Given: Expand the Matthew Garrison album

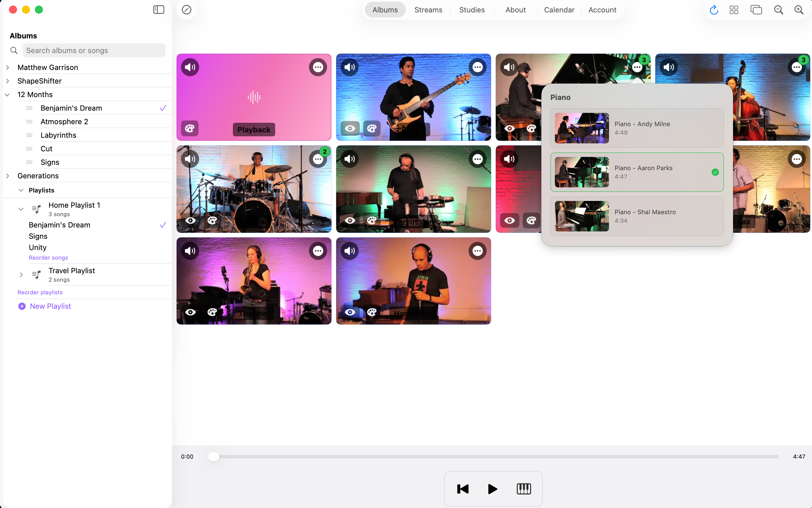Looking at the screenshot, I should click(7, 67).
